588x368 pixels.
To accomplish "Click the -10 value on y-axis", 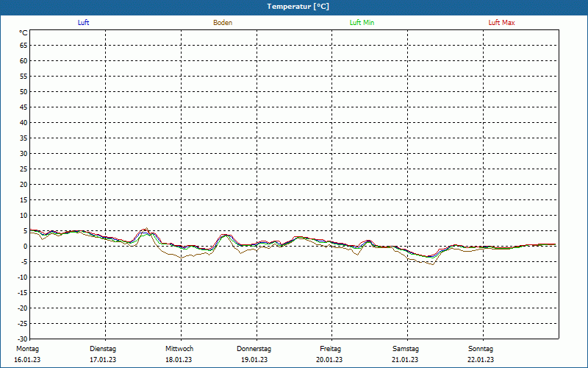I will click(23, 277).
